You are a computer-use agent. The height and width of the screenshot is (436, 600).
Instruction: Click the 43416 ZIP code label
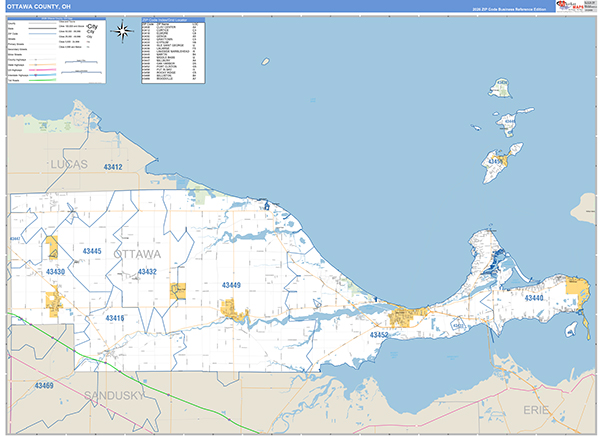(115, 318)
